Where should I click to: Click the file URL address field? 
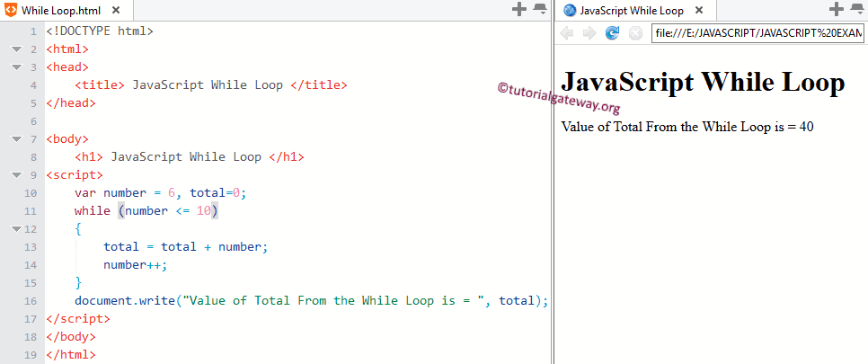tap(757, 33)
